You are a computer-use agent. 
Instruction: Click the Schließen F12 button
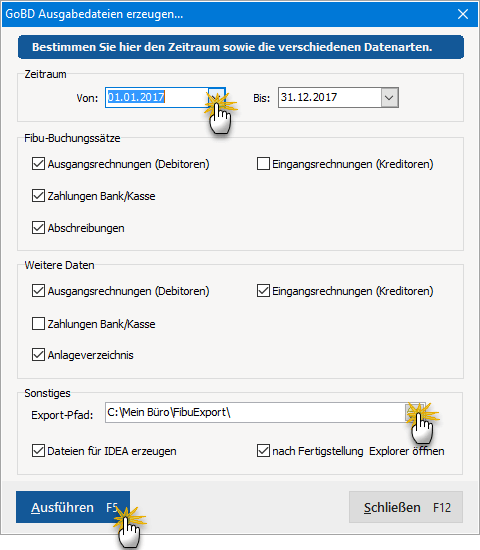point(406,507)
